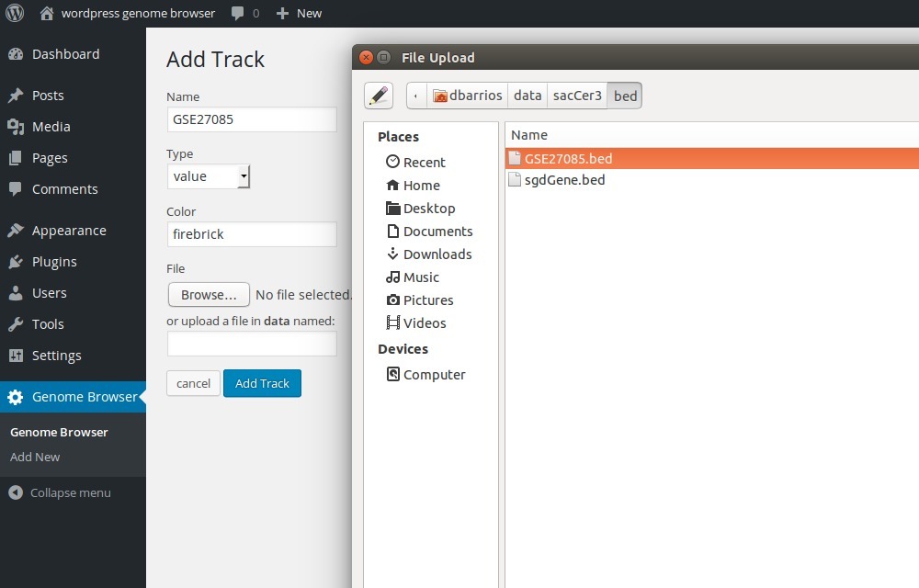
Task: Click the WordPress logo icon
Action: pyautogui.click(x=15, y=13)
